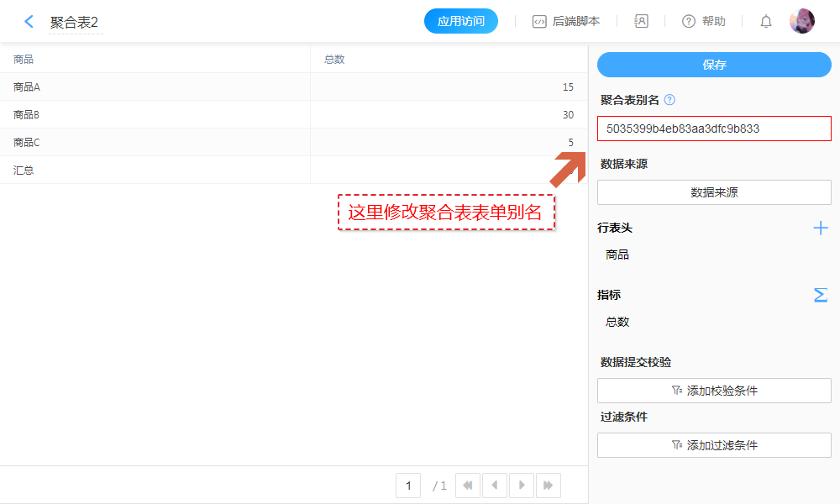The height and width of the screenshot is (504, 840).
Task: Click the 聚合表别名 alias input field
Action: (714, 129)
